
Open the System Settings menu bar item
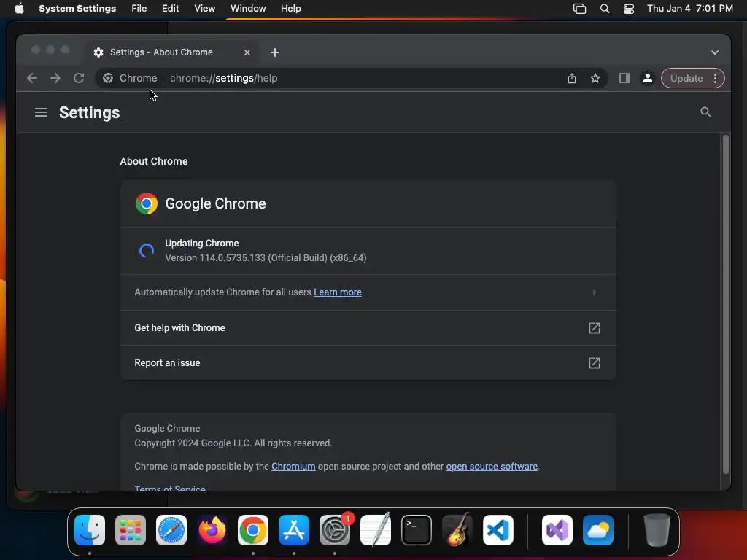tap(77, 9)
